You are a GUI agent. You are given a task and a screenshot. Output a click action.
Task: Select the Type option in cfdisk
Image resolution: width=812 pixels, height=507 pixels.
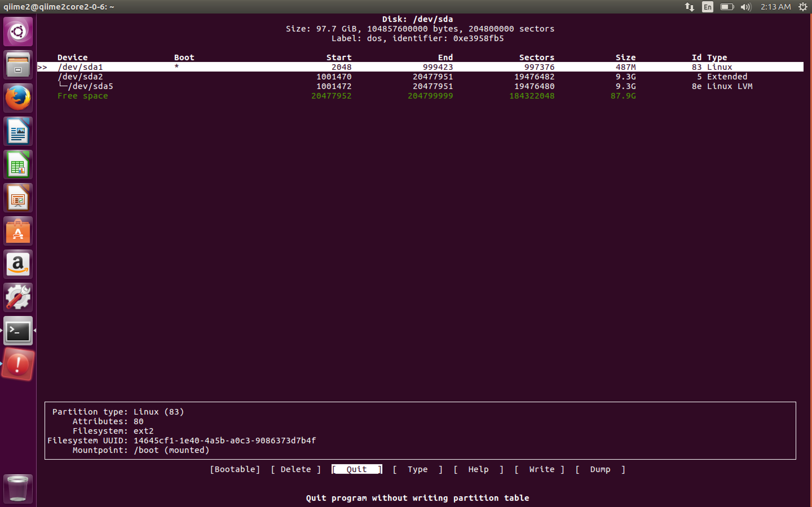tap(417, 469)
